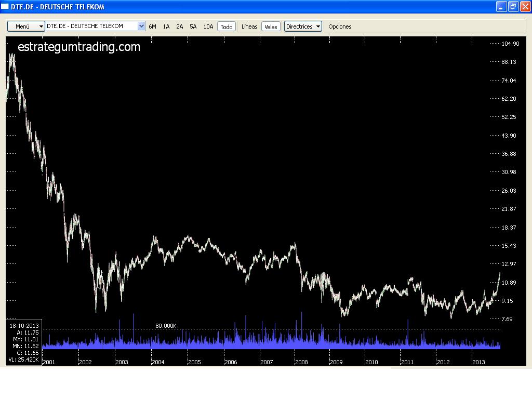Select the 1A time range
The width and height of the screenshot is (532, 399).
(166, 26)
